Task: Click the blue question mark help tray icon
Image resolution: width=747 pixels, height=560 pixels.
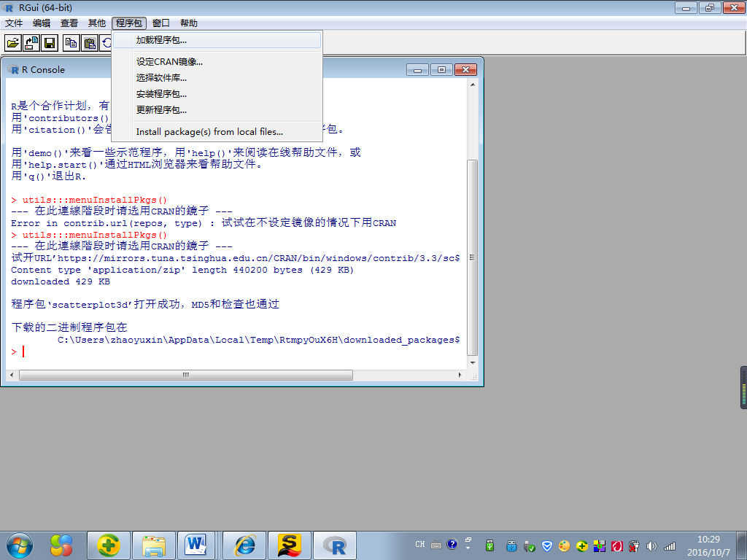Action: (452, 544)
